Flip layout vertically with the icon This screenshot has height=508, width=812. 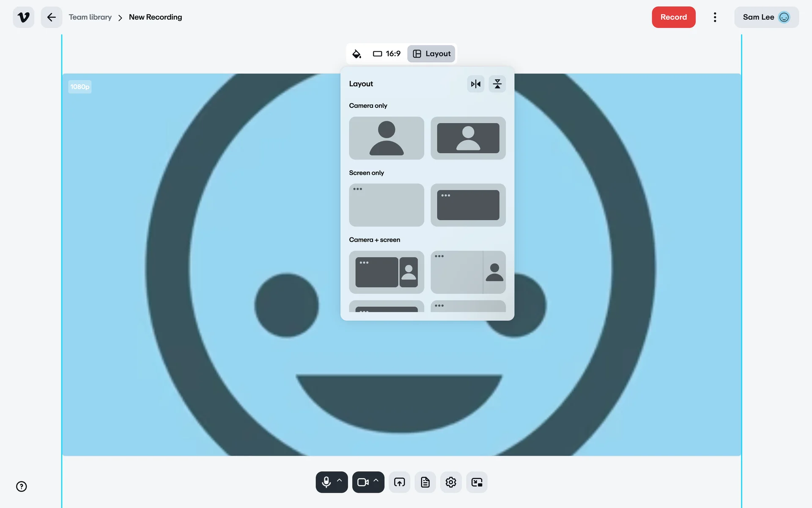click(497, 84)
